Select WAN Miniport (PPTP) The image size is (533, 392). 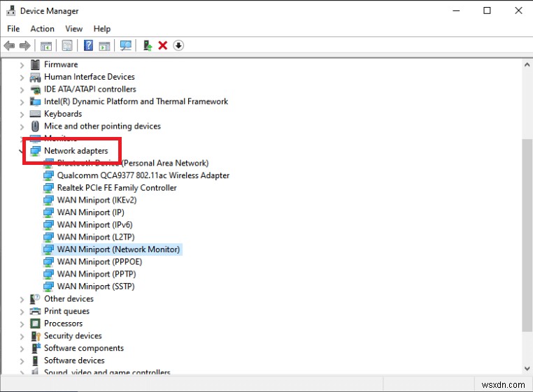97,274
